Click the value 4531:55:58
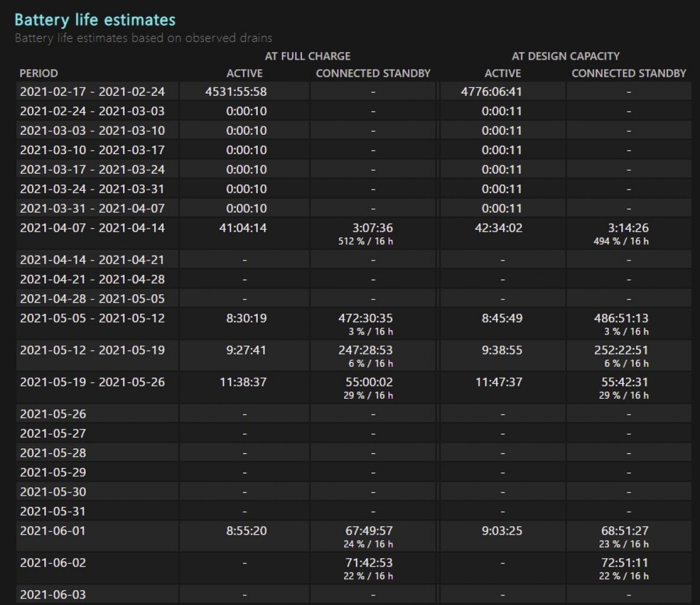Screen dimensions: 700x605 coord(236,92)
